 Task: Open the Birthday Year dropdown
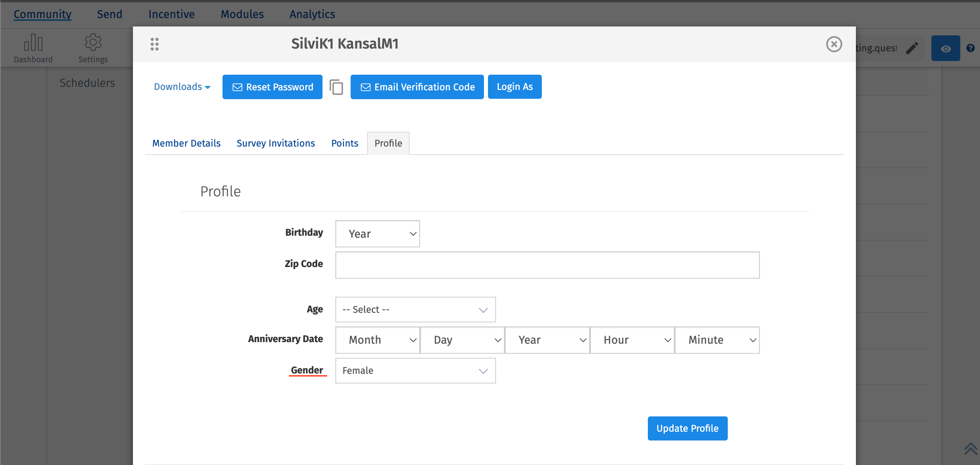coord(378,234)
